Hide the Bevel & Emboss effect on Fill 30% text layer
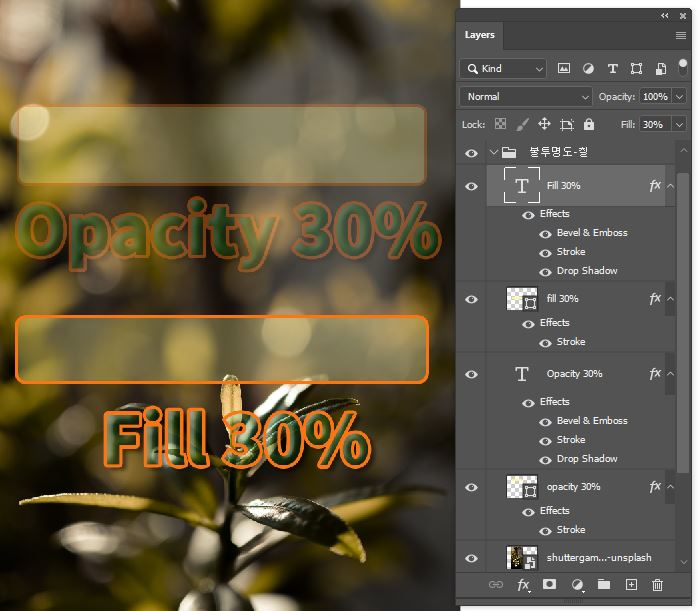Viewport: 699px width, 611px height. coord(545,233)
